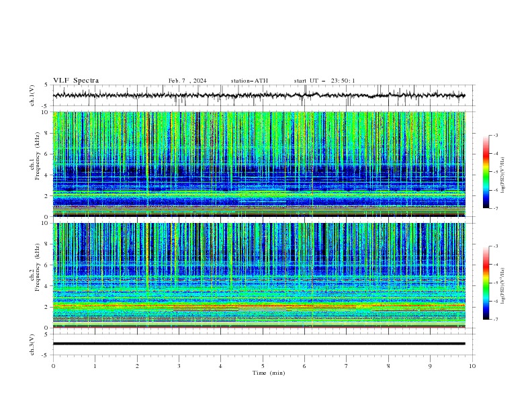Click the "3" tick on the time axis
The image size is (532, 411).
click(179, 366)
